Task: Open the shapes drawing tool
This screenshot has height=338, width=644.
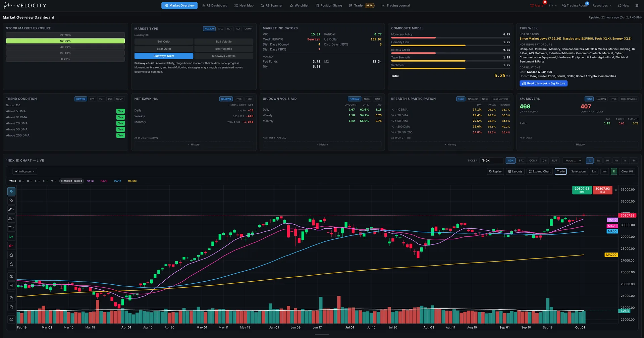Action: (x=11, y=219)
